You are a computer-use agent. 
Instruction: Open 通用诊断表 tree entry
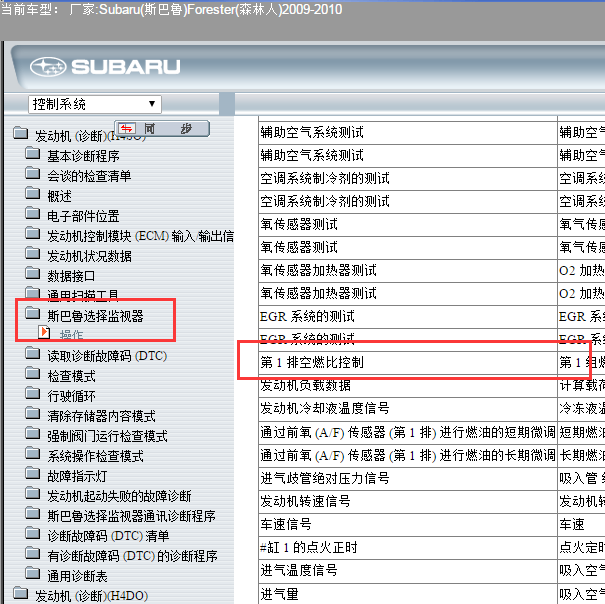click(77, 577)
